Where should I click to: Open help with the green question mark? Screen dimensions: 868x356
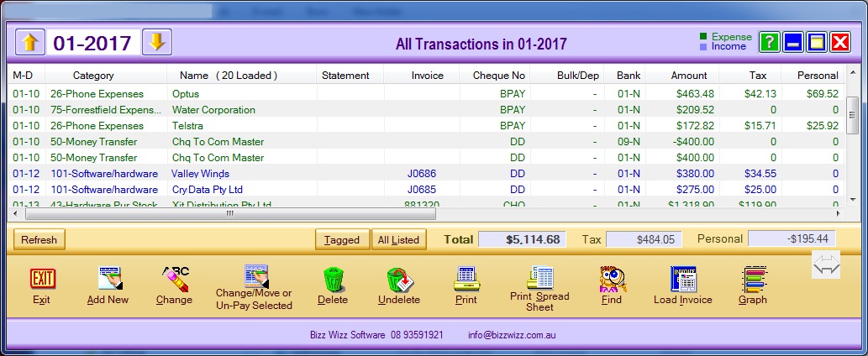click(769, 42)
